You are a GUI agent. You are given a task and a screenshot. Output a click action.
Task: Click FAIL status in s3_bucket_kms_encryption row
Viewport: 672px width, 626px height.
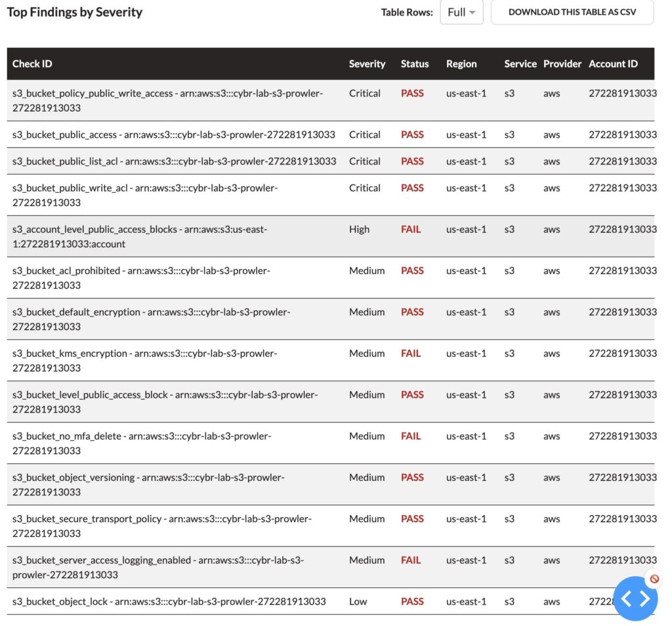(411, 353)
